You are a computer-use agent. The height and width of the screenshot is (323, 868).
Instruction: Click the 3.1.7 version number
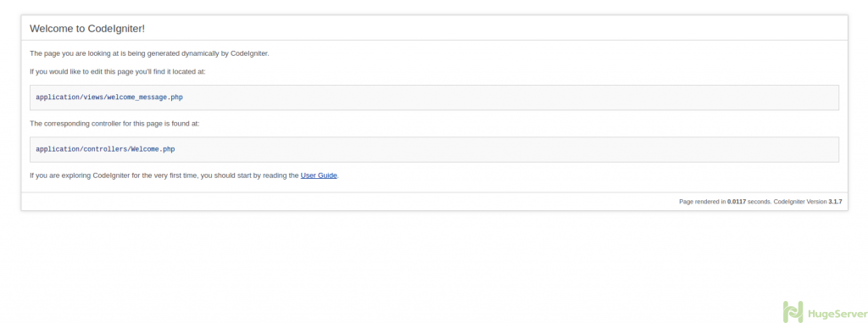click(835, 202)
